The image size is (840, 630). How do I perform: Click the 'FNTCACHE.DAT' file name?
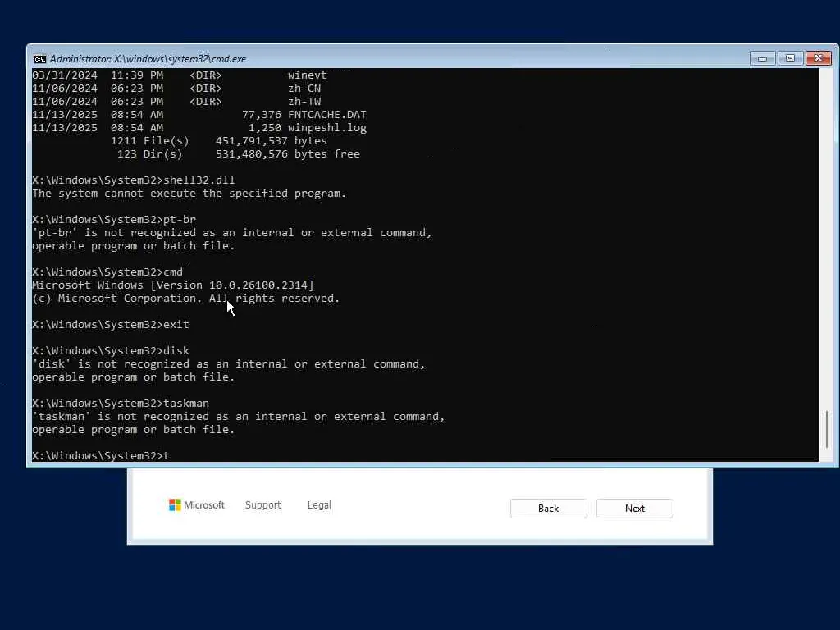327,115
